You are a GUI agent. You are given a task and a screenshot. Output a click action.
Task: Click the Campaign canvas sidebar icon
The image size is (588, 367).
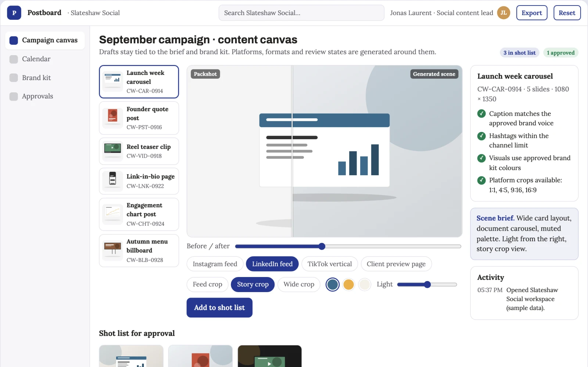pyautogui.click(x=14, y=40)
